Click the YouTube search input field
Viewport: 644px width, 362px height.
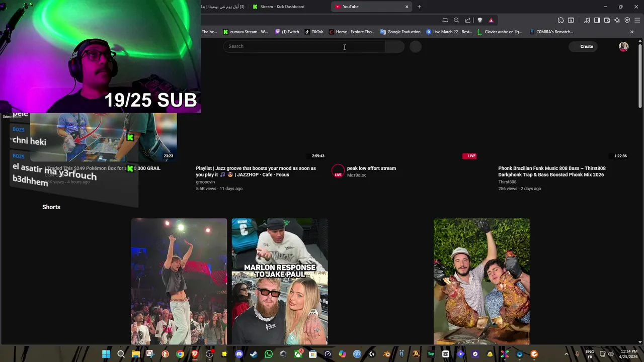pos(304,46)
